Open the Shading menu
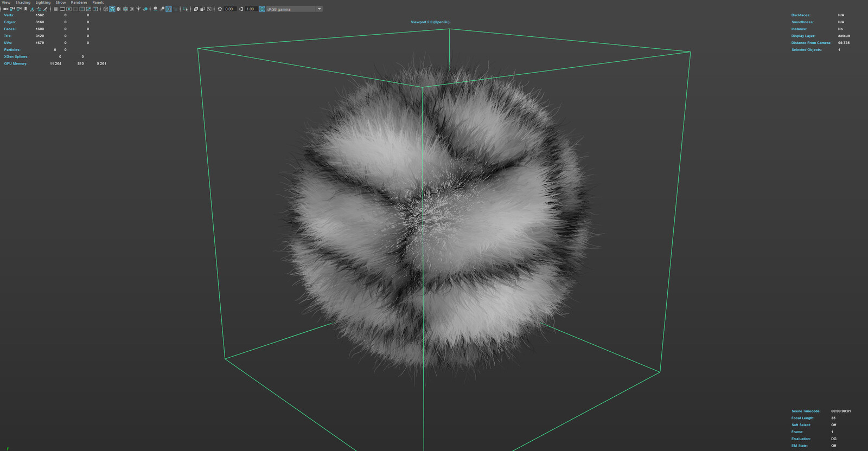Screen dimensions: 868x451 (x=23, y=2)
